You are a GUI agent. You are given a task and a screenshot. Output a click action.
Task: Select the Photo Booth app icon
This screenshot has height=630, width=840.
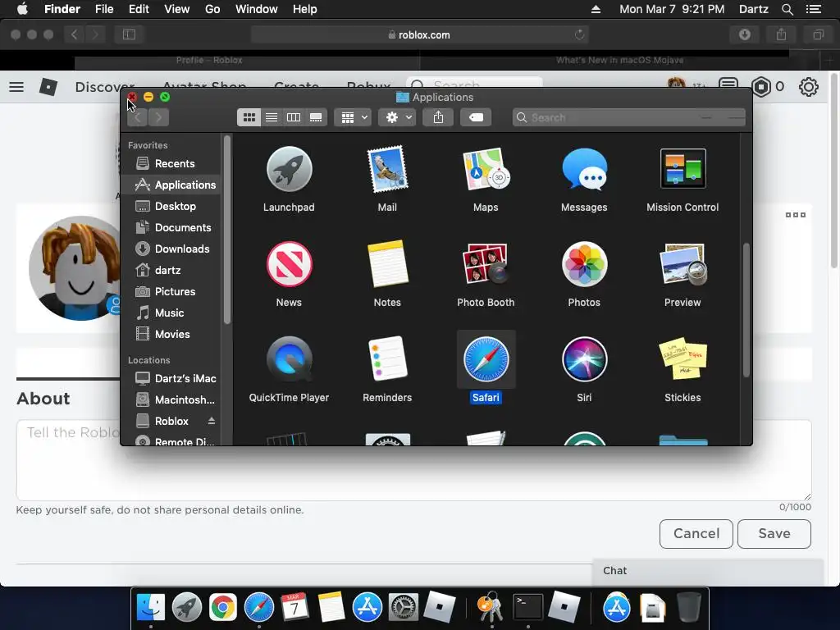[486, 263]
